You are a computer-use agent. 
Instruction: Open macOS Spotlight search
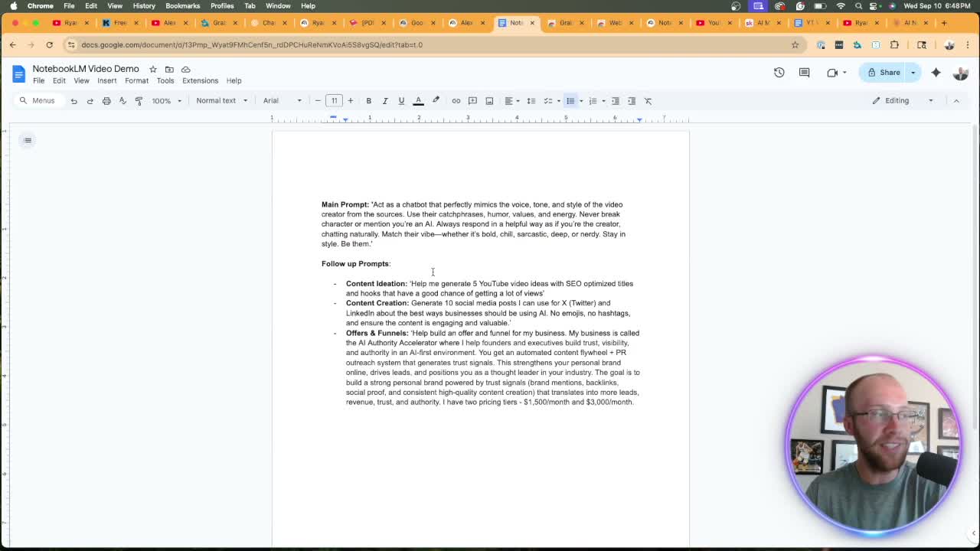click(858, 5)
